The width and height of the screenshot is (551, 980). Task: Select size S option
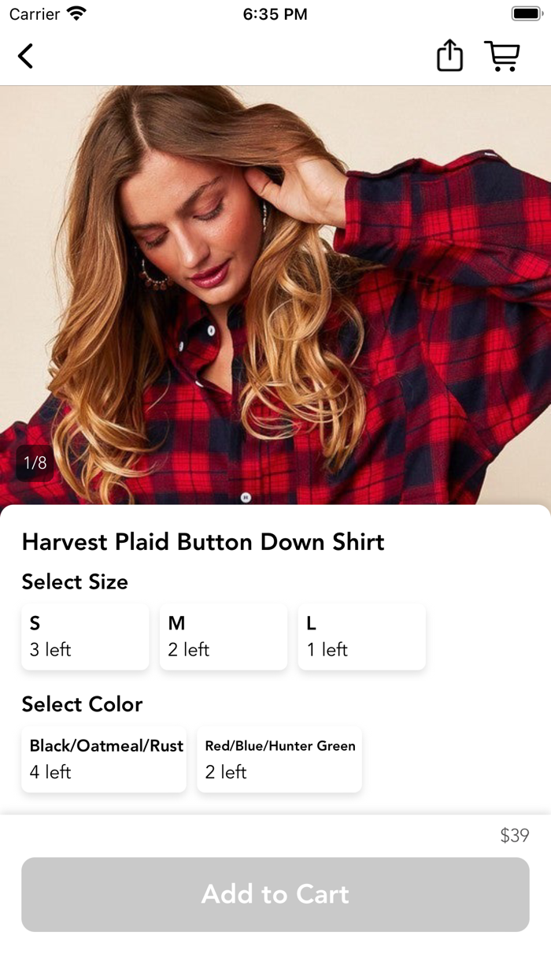85,637
